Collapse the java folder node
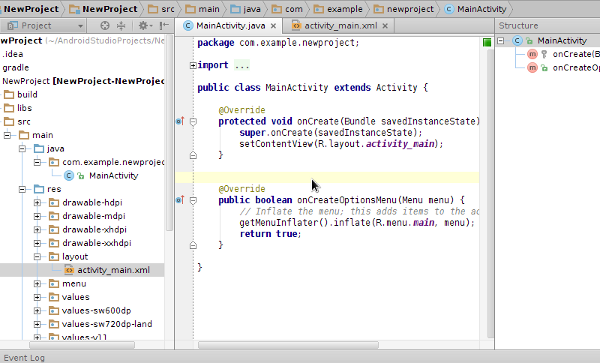 23,148
